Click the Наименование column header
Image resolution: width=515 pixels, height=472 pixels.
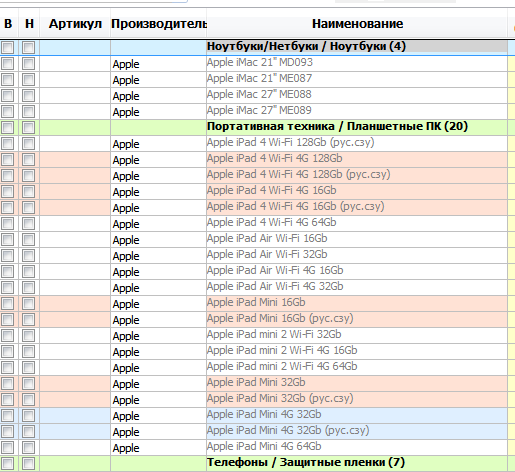pyautogui.click(x=357, y=24)
